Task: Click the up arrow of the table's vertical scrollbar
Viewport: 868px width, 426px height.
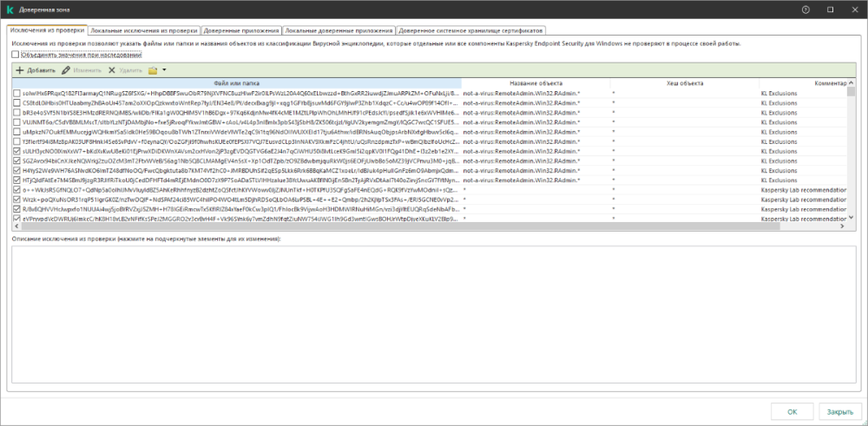Action: [x=851, y=82]
